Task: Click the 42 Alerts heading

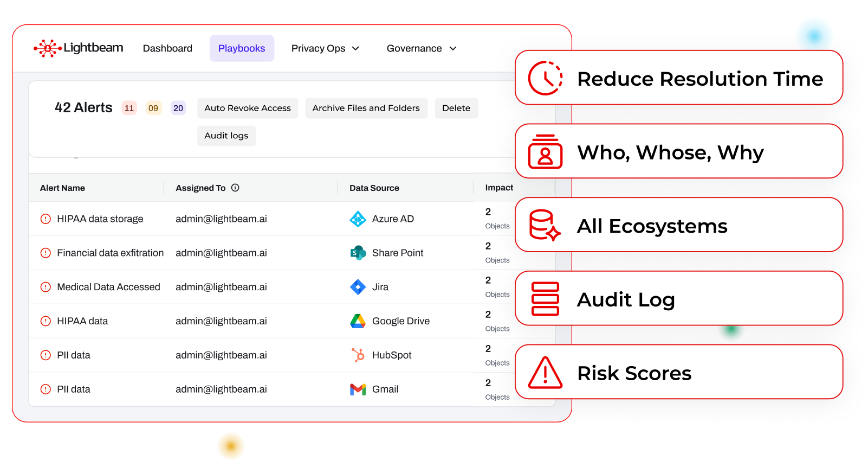Action: click(83, 107)
